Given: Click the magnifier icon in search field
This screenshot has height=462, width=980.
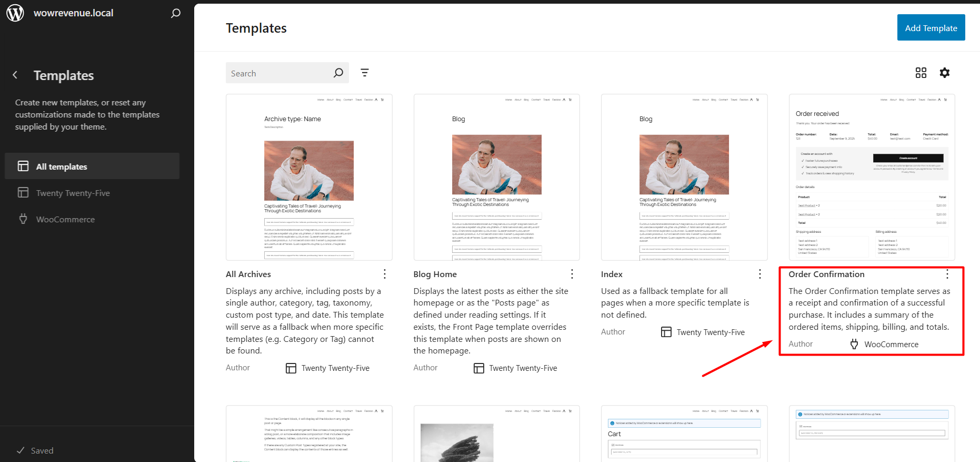Looking at the screenshot, I should click(338, 73).
